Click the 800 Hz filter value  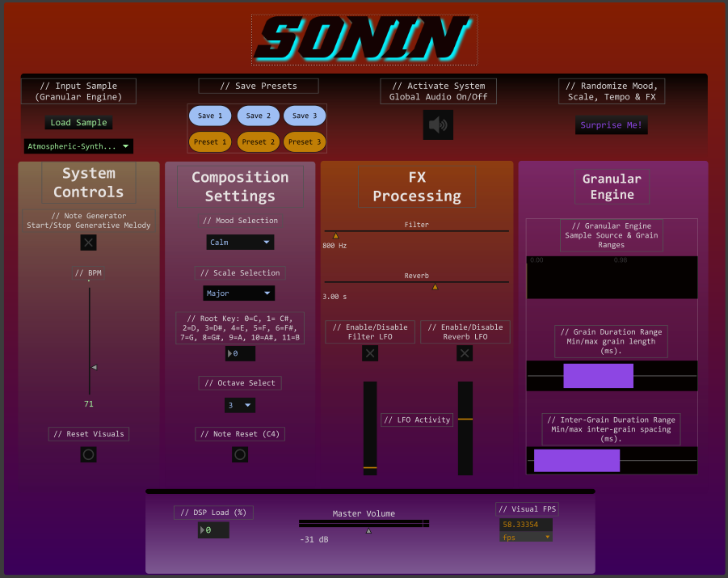pos(335,246)
